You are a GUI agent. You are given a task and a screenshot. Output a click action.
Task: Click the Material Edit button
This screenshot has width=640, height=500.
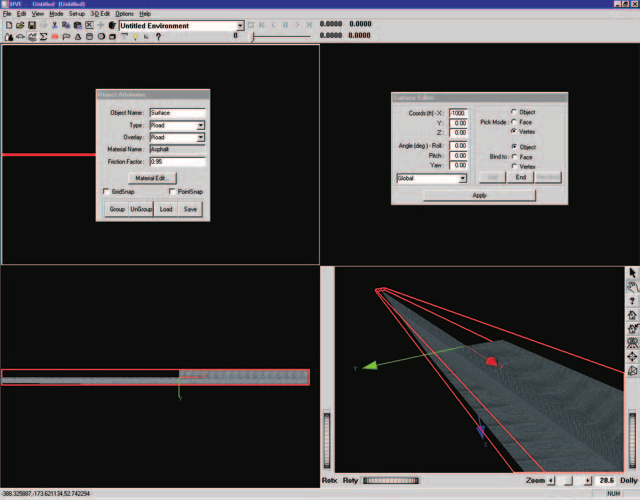point(152,178)
